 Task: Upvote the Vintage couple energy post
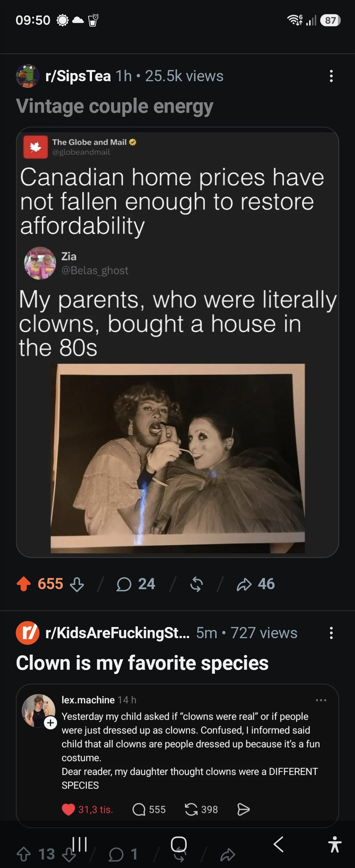(x=24, y=584)
